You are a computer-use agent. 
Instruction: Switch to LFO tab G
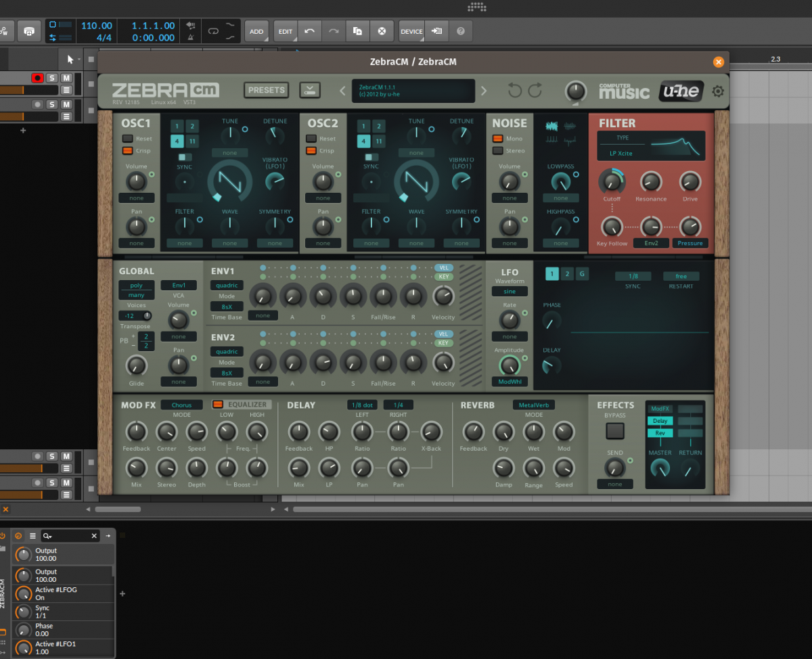coord(582,274)
